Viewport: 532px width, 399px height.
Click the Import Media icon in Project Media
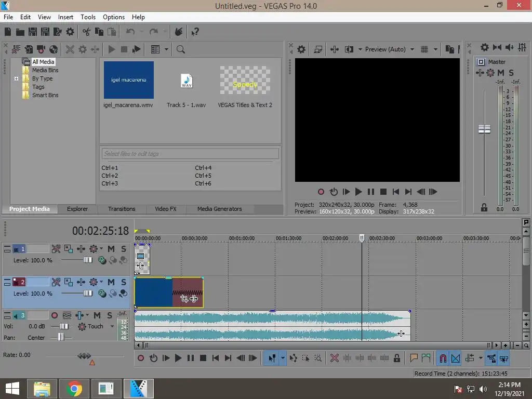(x=29, y=49)
